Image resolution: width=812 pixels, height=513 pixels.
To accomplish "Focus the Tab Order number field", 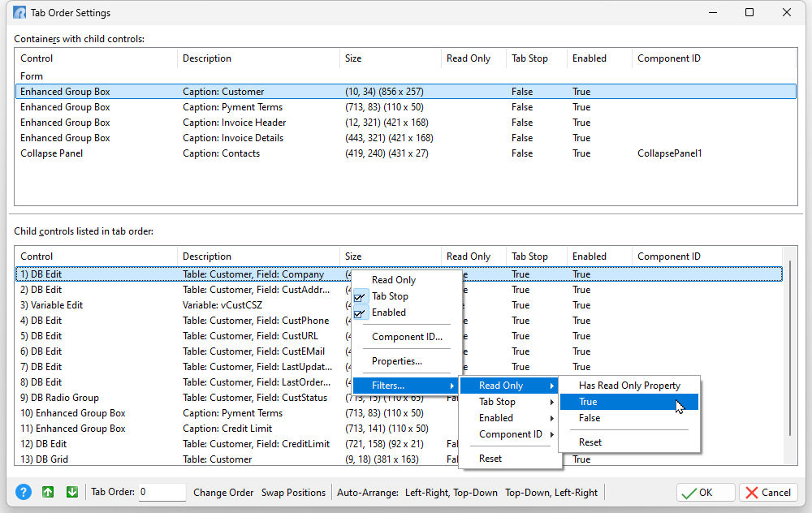I will (162, 492).
